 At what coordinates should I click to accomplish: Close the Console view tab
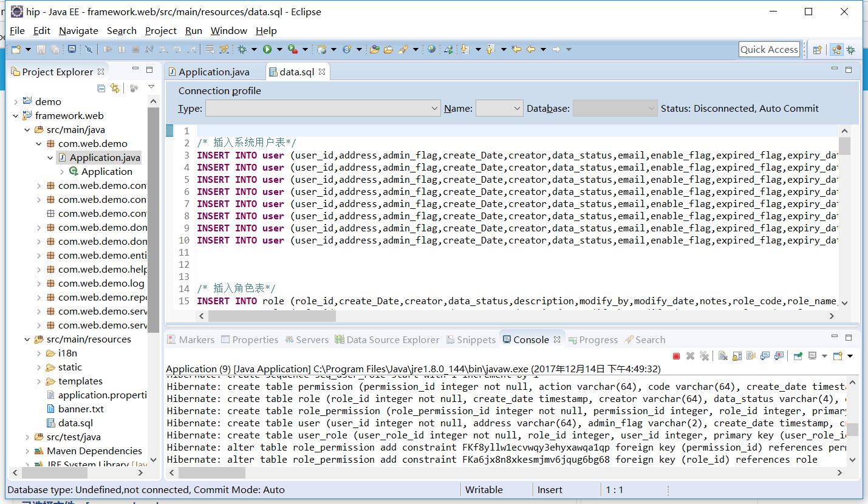(556, 340)
